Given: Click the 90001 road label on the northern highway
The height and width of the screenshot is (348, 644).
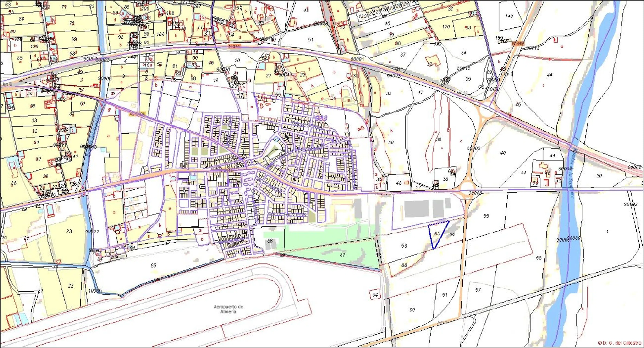Looking at the screenshot, I should [357, 59].
